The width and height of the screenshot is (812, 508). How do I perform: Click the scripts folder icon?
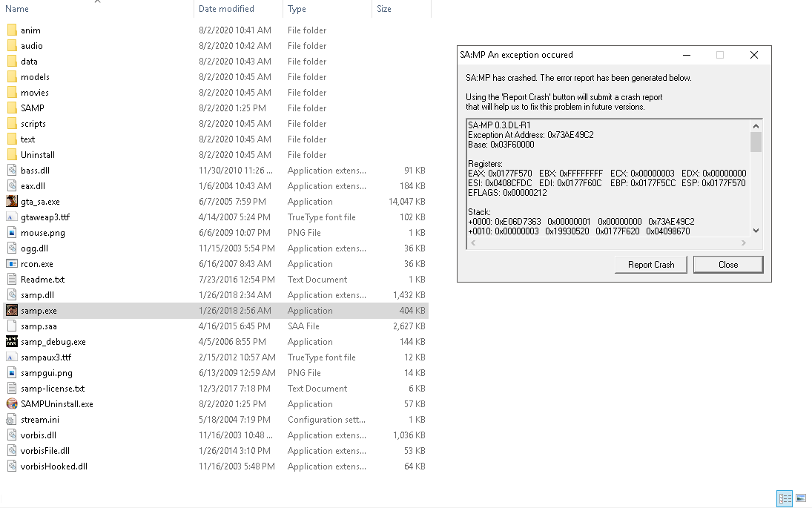(x=12, y=123)
